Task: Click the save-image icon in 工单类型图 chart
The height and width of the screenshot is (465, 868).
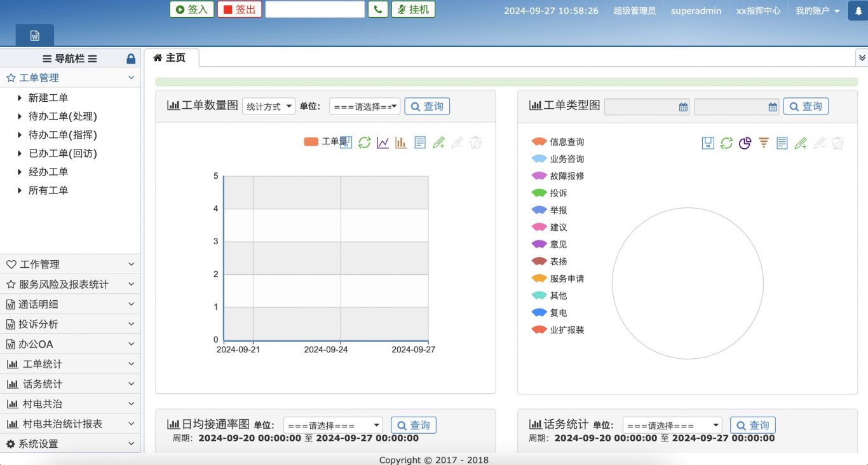Action: pos(708,143)
